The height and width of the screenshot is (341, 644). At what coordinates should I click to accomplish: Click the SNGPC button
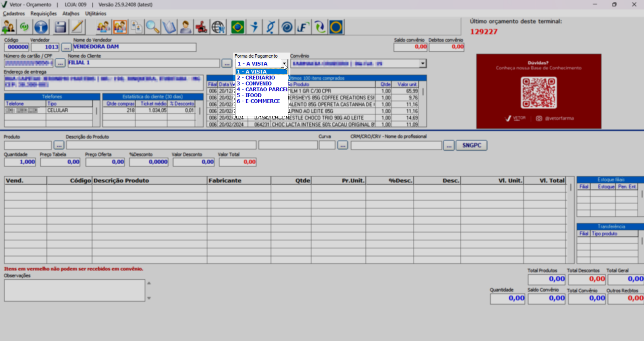pyautogui.click(x=471, y=145)
